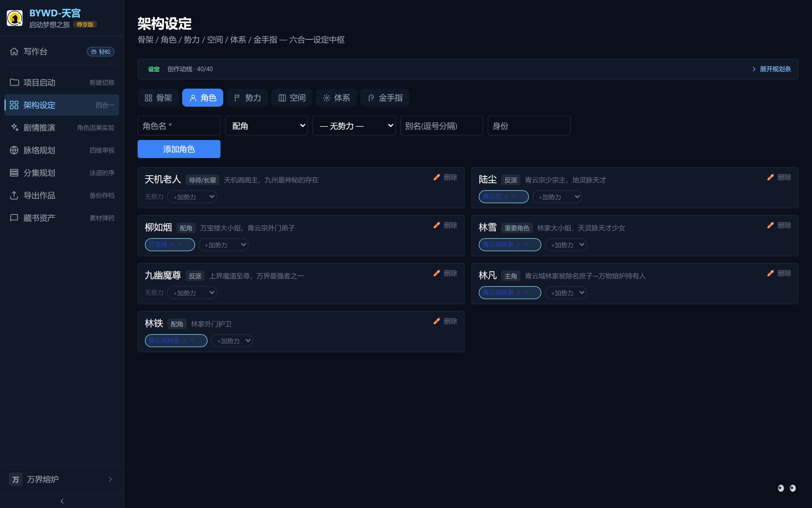
Task: Focus the 别名 aliases input field
Action: click(x=442, y=126)
